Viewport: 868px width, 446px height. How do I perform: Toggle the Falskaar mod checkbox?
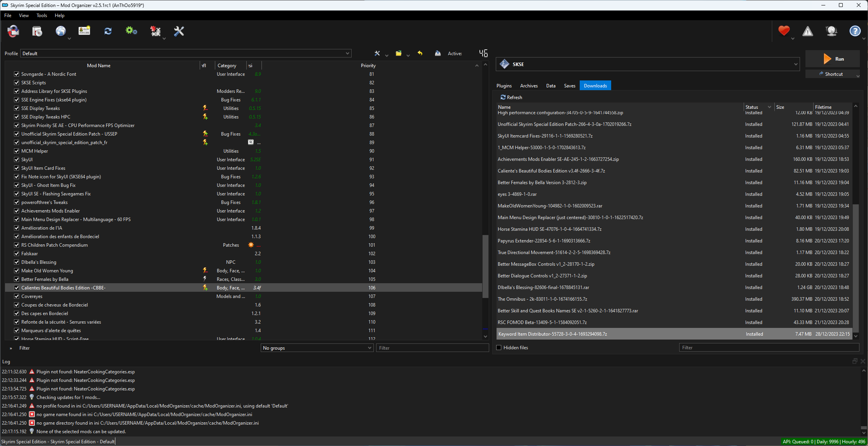[16, 253]
